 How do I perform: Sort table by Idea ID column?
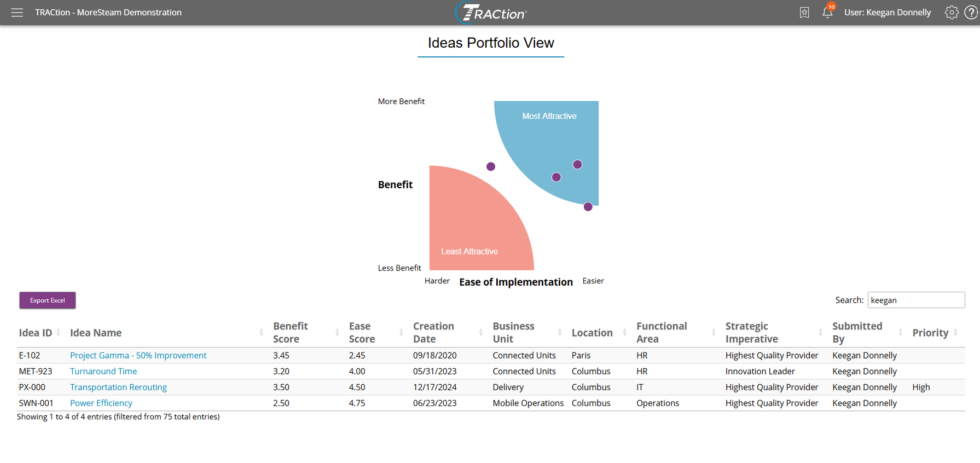click(36, 333)
